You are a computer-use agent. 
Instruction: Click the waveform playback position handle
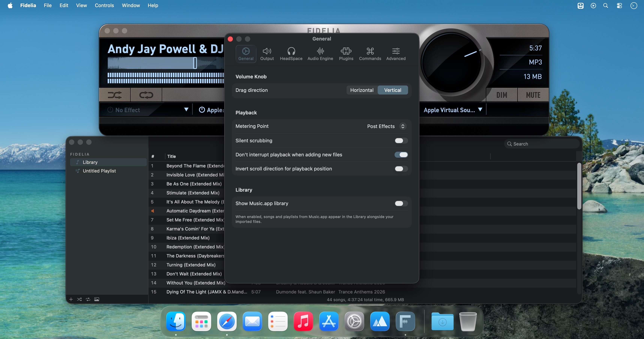(x=195, y=63)
